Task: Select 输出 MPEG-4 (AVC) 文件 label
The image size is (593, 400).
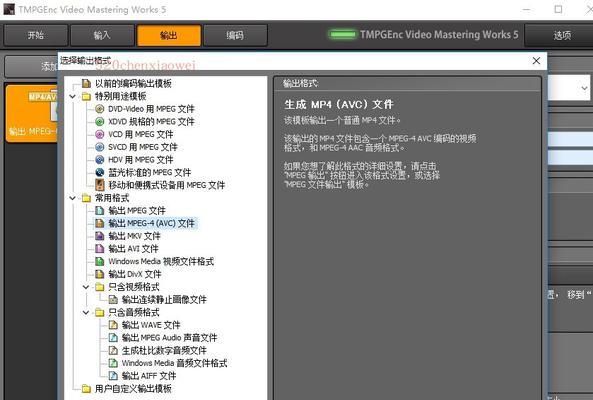Action: [152, 223]
